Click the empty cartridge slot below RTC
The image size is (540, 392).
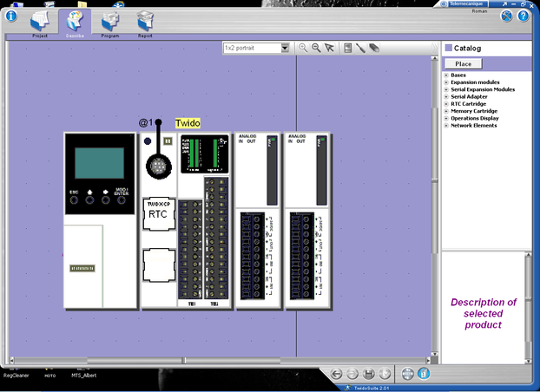click(x=159, y=265)
